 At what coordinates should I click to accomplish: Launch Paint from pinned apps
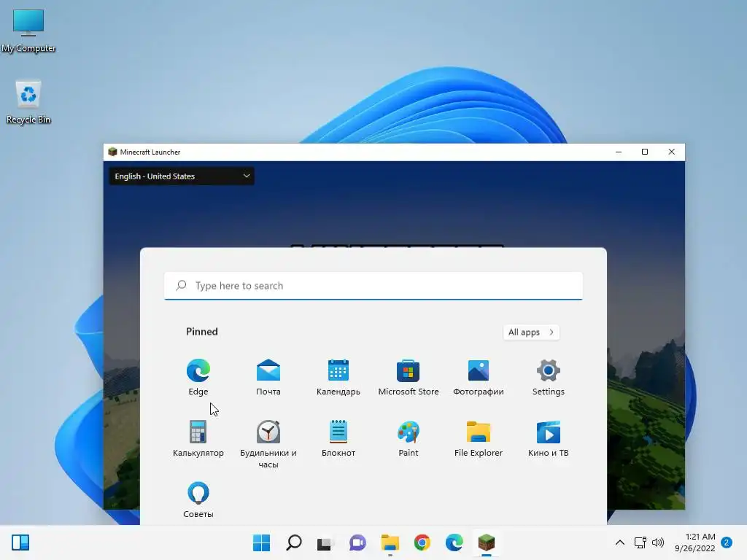click(409, 438)
